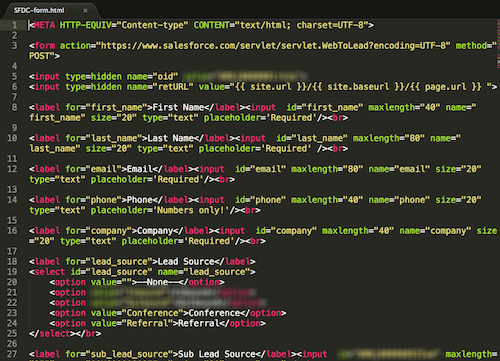Click line number 3 in the gutter
The image size is (500, 361).
coord(14,46)
